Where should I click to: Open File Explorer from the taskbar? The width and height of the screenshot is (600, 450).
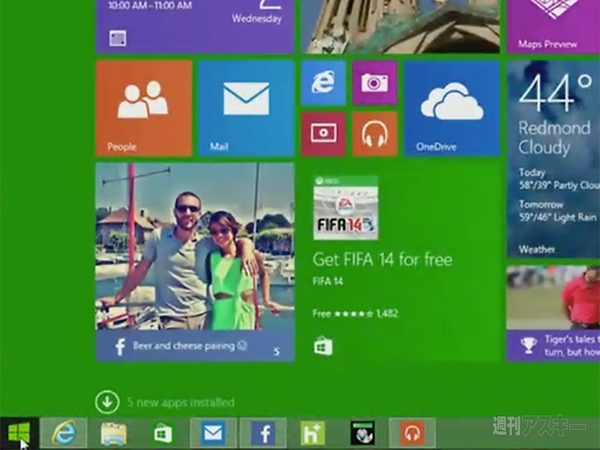pos(114,434)
